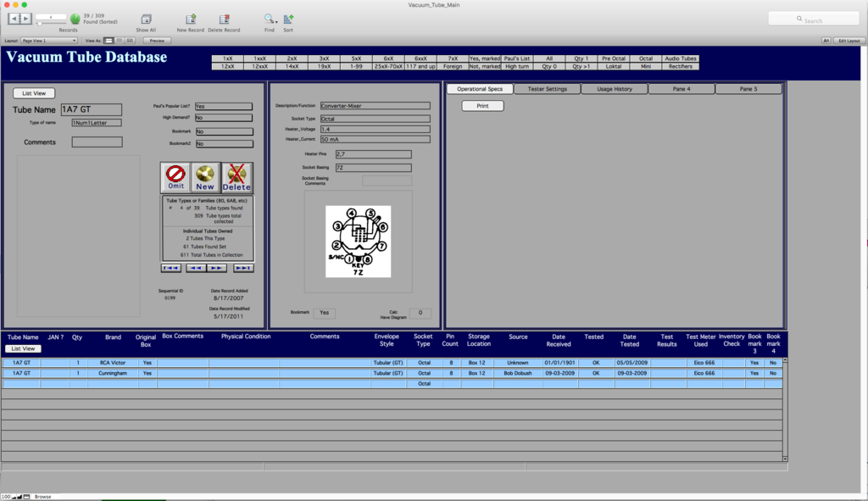Open the Bookmark 'No' field

click(224, 131)
